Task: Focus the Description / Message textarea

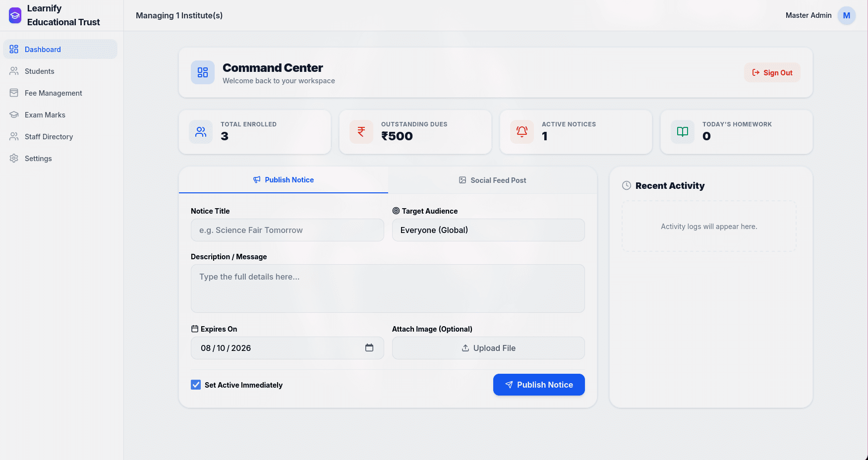Action: click(388, 288)
